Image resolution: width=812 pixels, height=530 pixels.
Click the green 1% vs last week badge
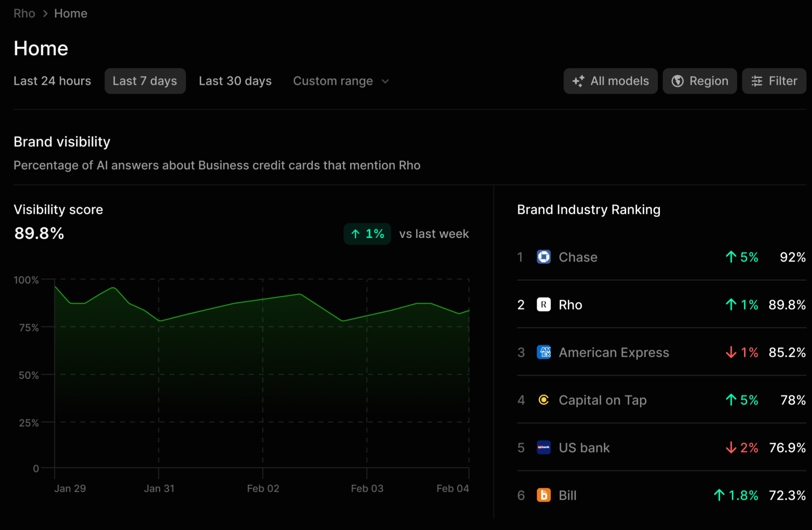click(367, 234)
